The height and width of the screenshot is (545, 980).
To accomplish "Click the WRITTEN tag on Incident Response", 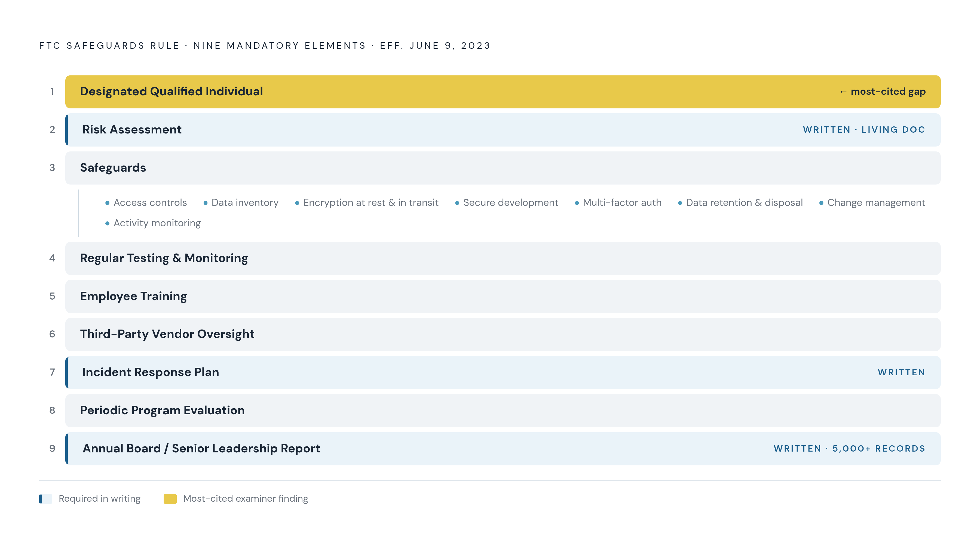I will pos(901,373).
